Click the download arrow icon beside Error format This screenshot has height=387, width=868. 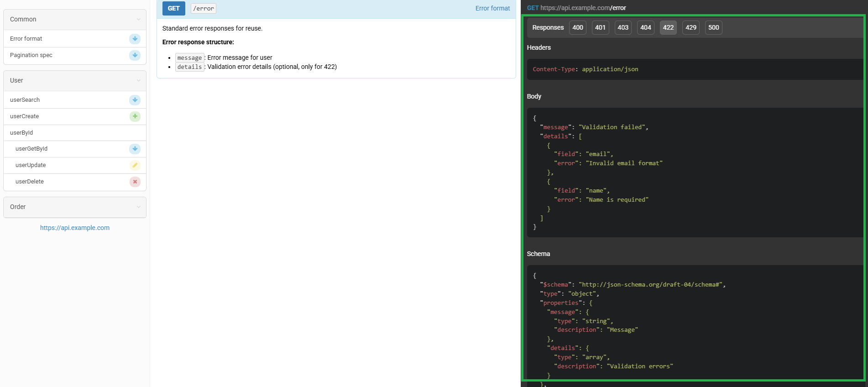point(135,39)
